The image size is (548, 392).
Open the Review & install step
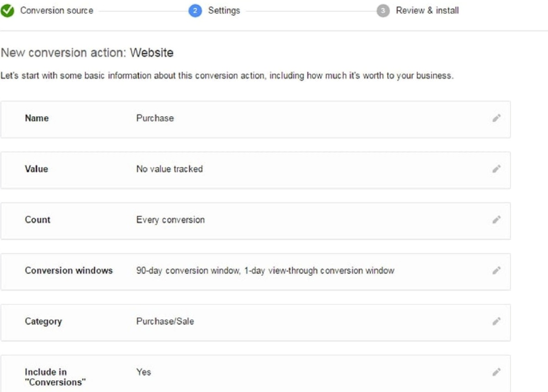427,11
